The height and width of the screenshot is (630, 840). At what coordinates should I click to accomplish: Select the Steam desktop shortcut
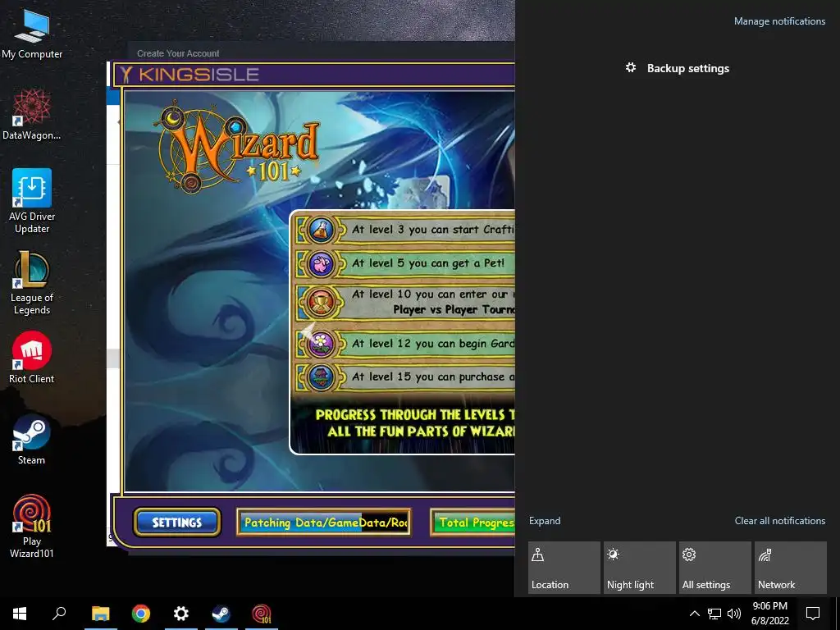[32, 440]
